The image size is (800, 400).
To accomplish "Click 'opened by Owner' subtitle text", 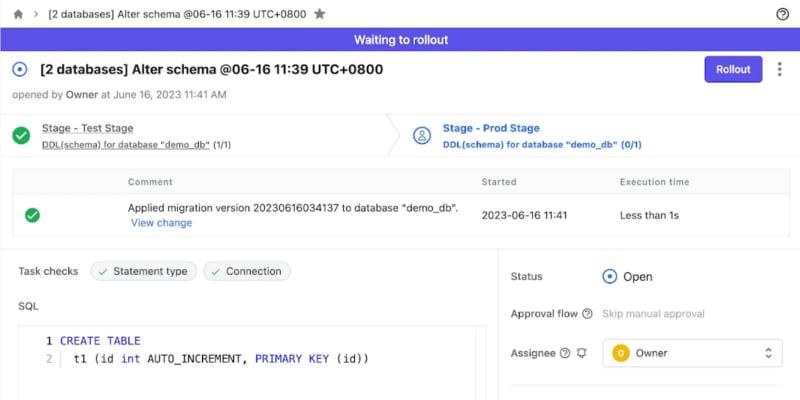I will tap(119, 95).
